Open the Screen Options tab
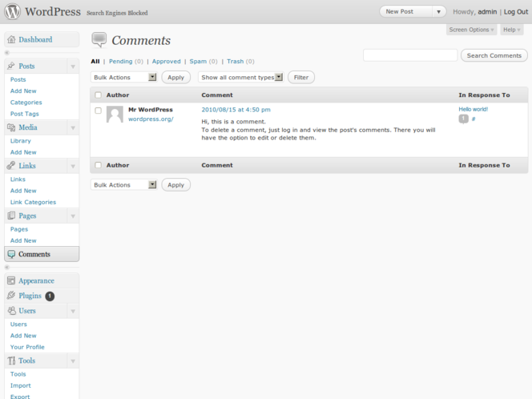 [471, 30]
